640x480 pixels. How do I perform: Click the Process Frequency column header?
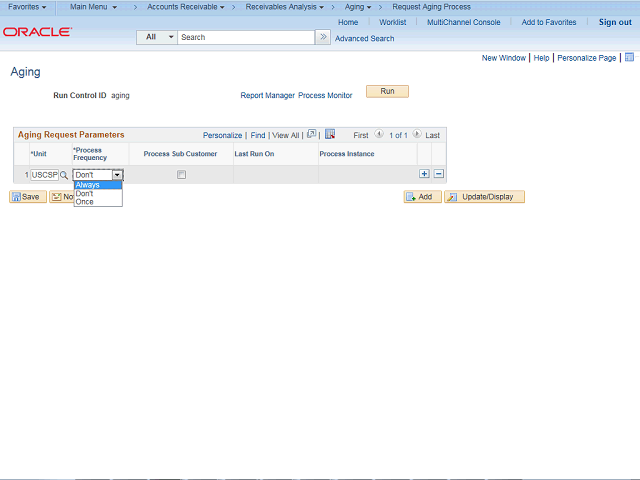[90, 154]
